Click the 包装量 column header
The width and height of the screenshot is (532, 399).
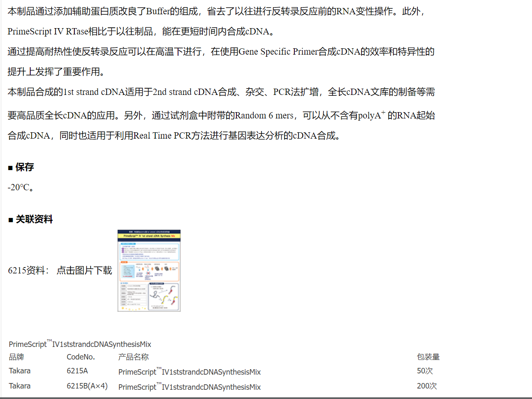pyautogui.click(x=428, y=357)
